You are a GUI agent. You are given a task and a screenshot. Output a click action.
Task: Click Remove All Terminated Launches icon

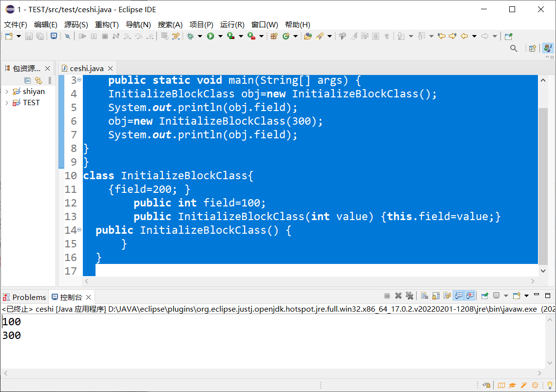click(409, 296)
